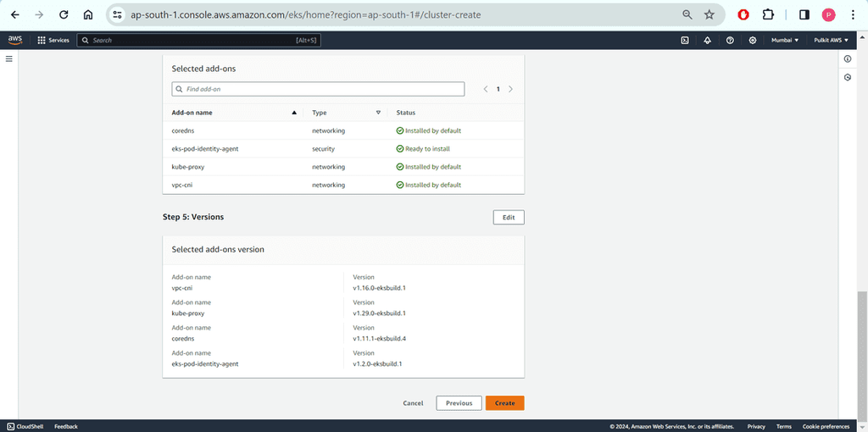The width and height of the screenshot is (868, 432).
Task: Open the Chrome three-dot menu
Action: 853,15
